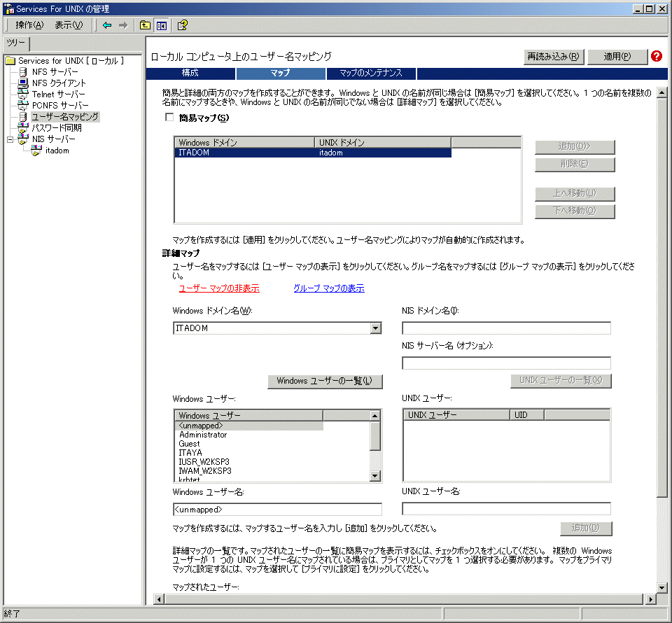Screen dimensions: 672x623
Task: Click the Windows ユーザー名 input field
Action: 277,510
